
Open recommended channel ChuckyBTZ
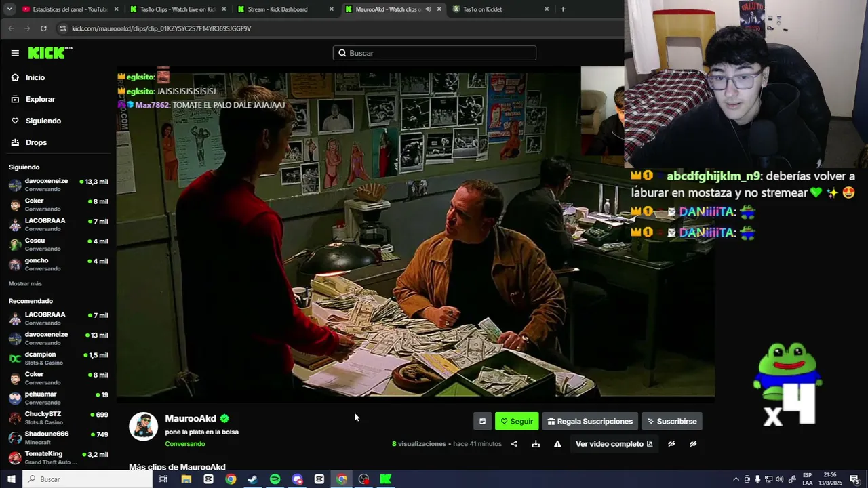pyautogui.click(x=58, y=418)
